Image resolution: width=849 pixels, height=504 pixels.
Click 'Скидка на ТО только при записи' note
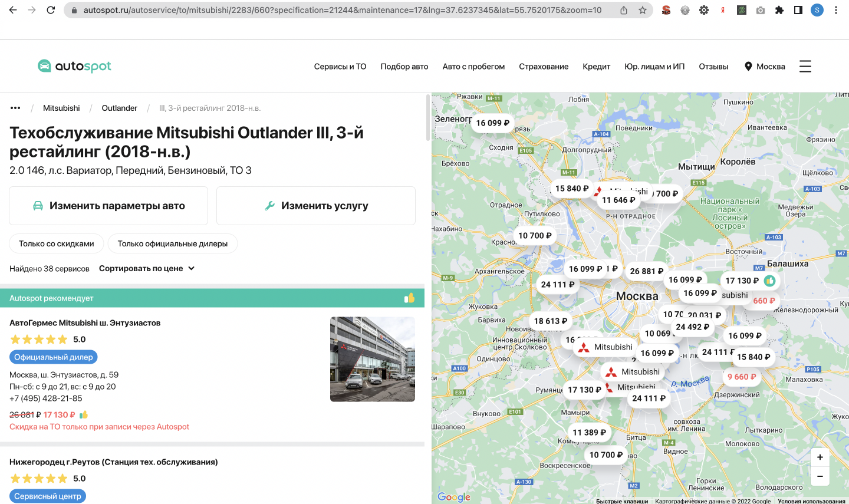point(99,427)
